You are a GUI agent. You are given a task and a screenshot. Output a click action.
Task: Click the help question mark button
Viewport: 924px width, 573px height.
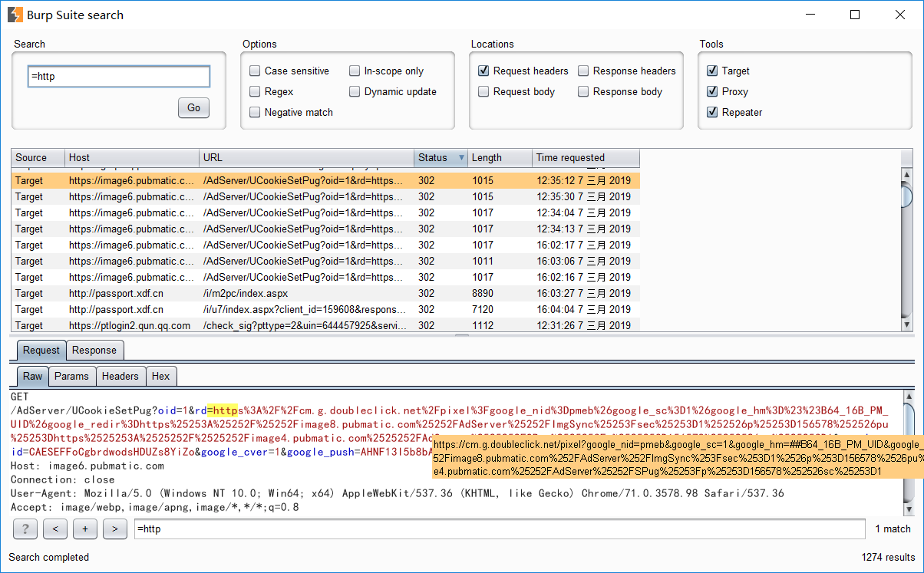click(x=25, y=529)
